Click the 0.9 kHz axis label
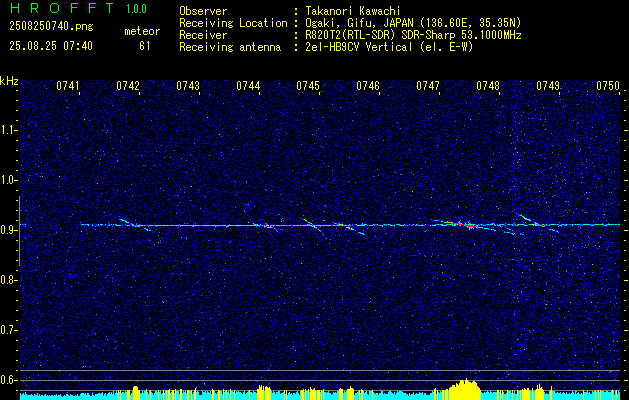 (8, 230)
